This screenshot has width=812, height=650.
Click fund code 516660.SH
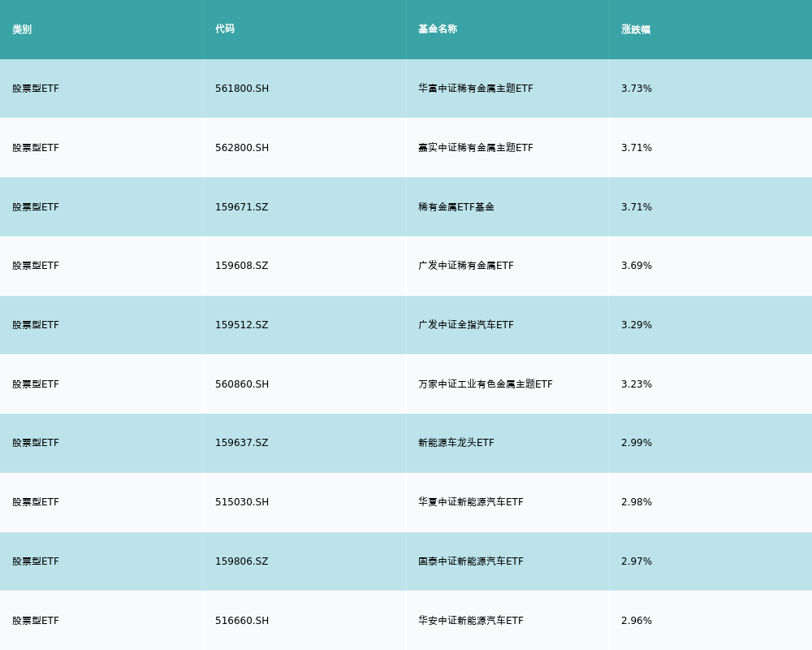242,621
